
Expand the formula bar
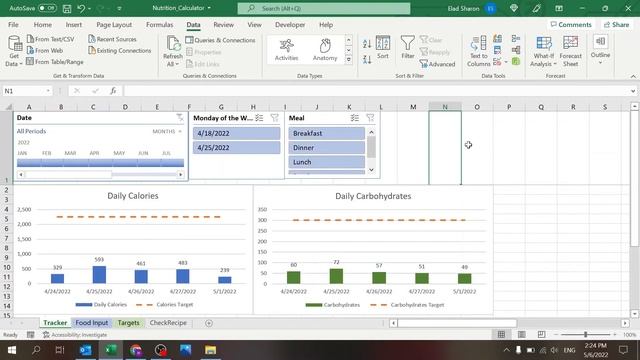coord(633,91)
